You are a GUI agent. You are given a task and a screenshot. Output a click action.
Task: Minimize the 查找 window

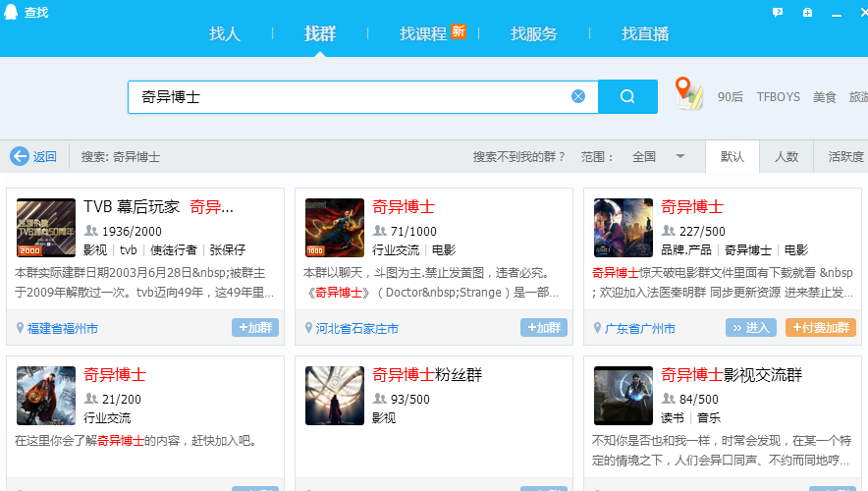[837, 13]
